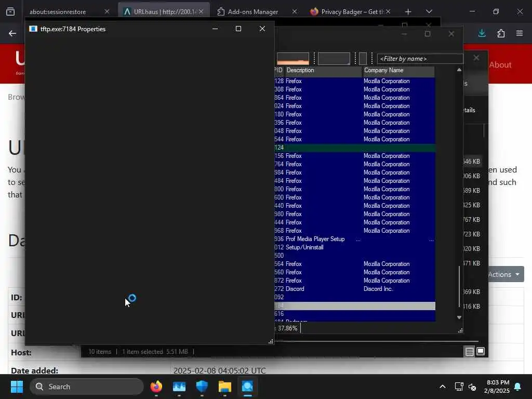Open the second mini graph in Process Explorer toolbar

(334, 58)
